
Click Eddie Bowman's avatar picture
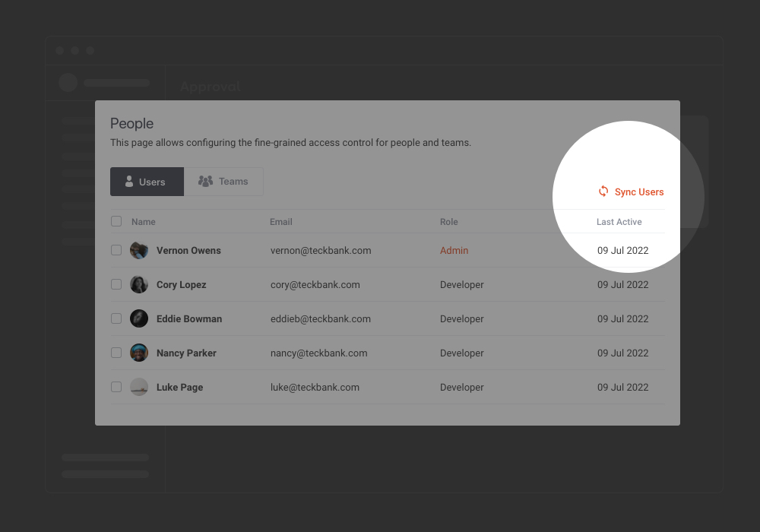139,318
